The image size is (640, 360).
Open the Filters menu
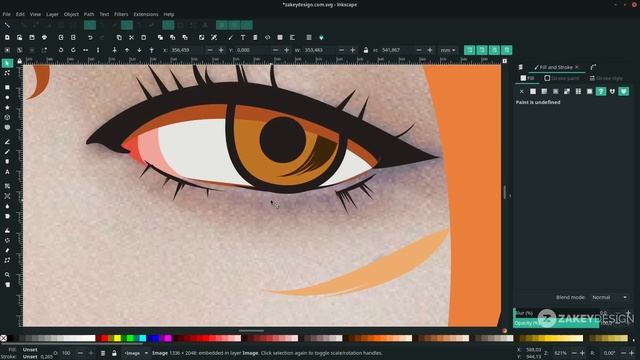pos(121,14)
